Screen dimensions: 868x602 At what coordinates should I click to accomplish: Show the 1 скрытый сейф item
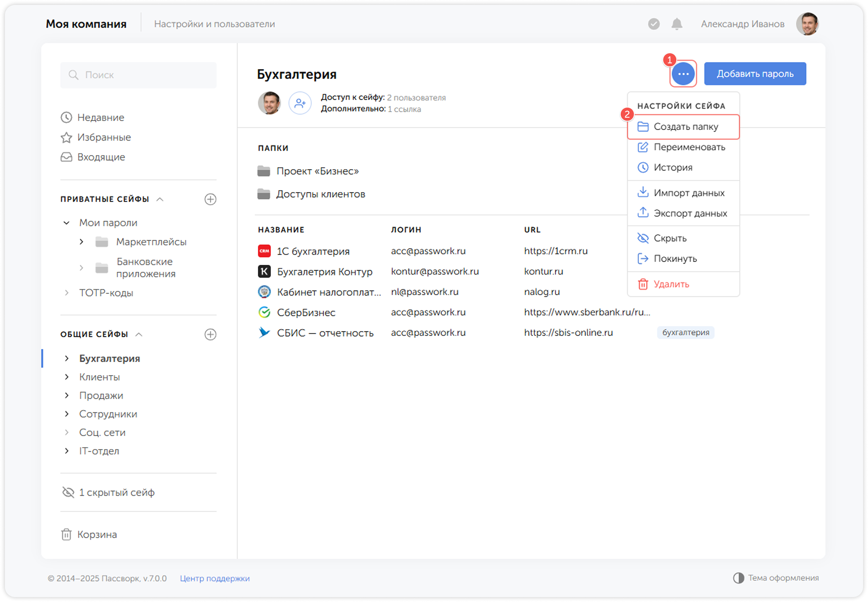[x=108, y=492]
